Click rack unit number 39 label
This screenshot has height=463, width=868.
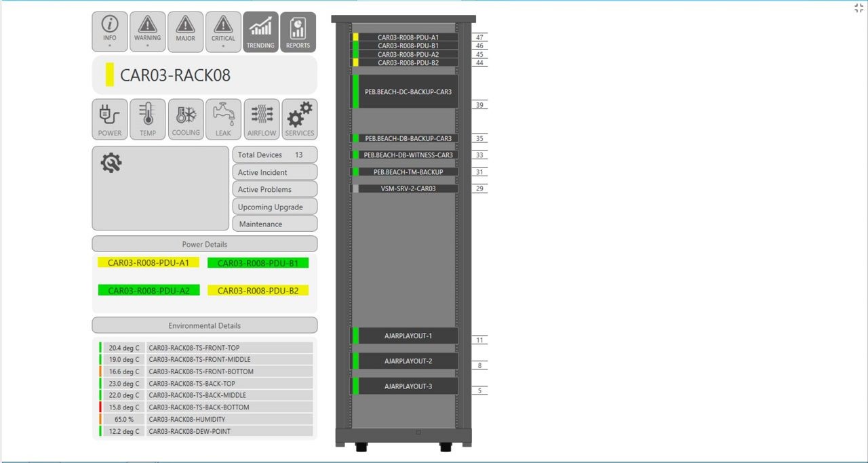click(x=479, y=105)
